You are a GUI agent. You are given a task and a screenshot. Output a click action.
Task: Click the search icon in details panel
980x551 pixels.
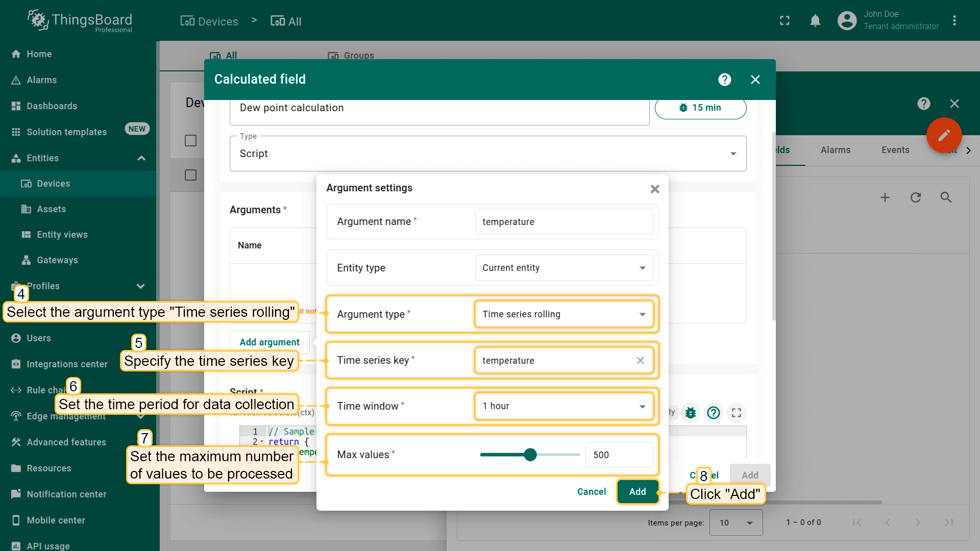pyautogui.click(x=946, y=197)
